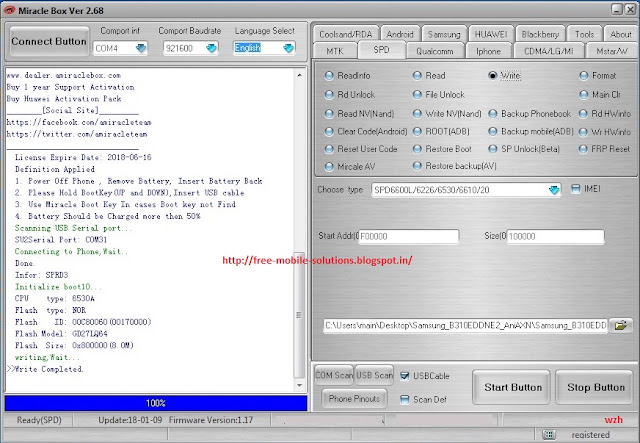The width and height of the screenshot is (640, 443).
Task: Click the firmware file path field
Action: coord(465,325)
